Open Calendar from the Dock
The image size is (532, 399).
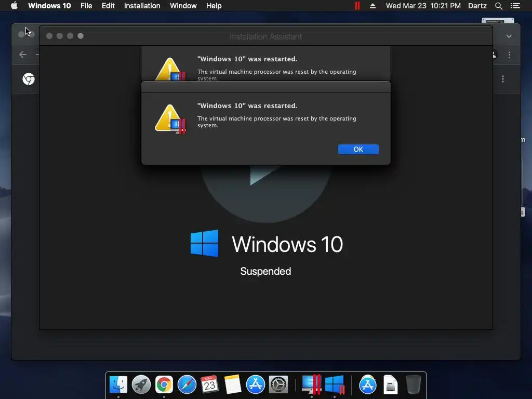(210, 385)
